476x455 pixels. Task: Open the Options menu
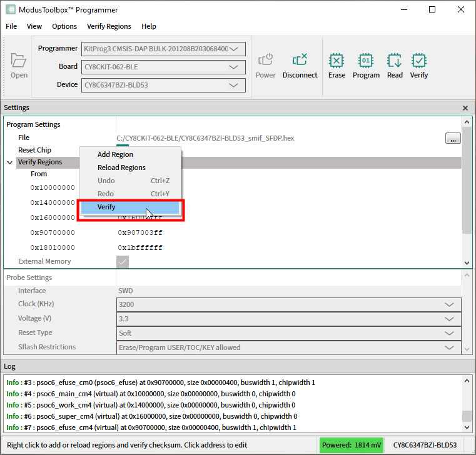[64, 26]
